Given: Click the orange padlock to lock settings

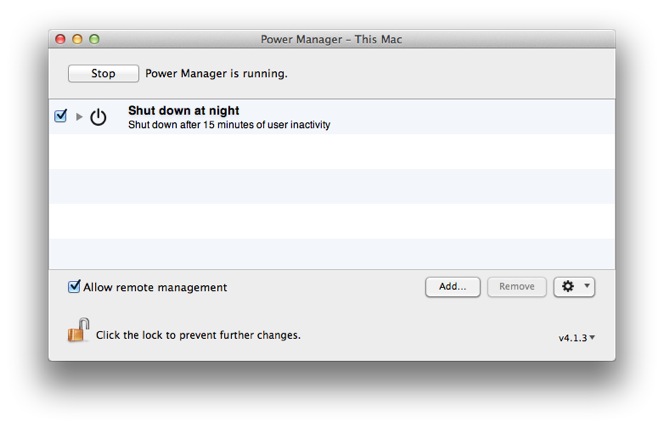Looking at the screenshot, I should (x=78, y=330).
